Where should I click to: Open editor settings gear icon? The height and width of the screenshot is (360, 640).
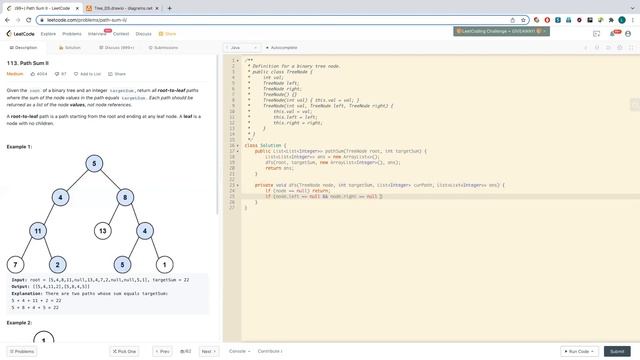(620, 48)
